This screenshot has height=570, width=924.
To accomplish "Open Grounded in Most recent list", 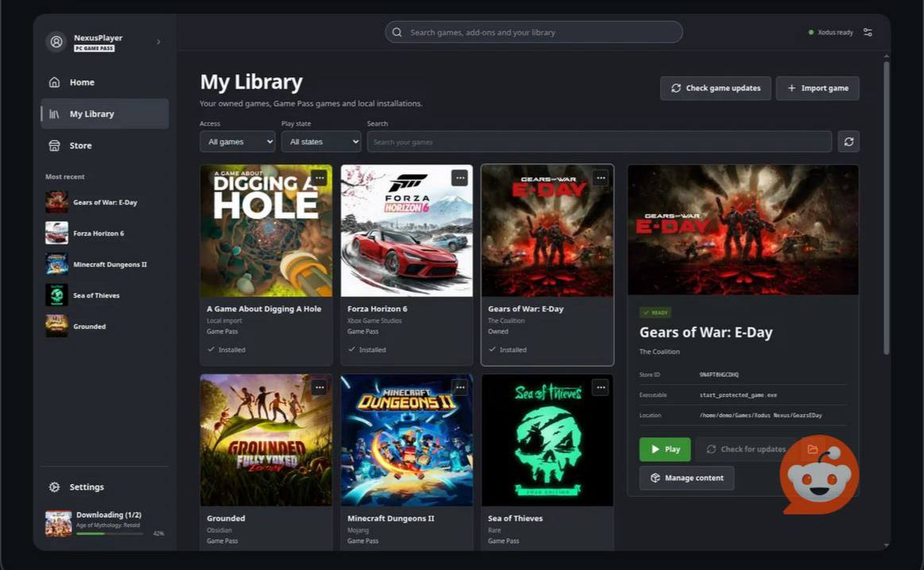I will click(104, 327).
